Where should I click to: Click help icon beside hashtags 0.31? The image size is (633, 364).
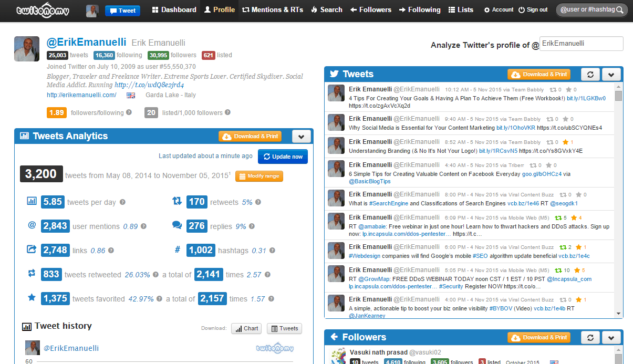[272, 251]
